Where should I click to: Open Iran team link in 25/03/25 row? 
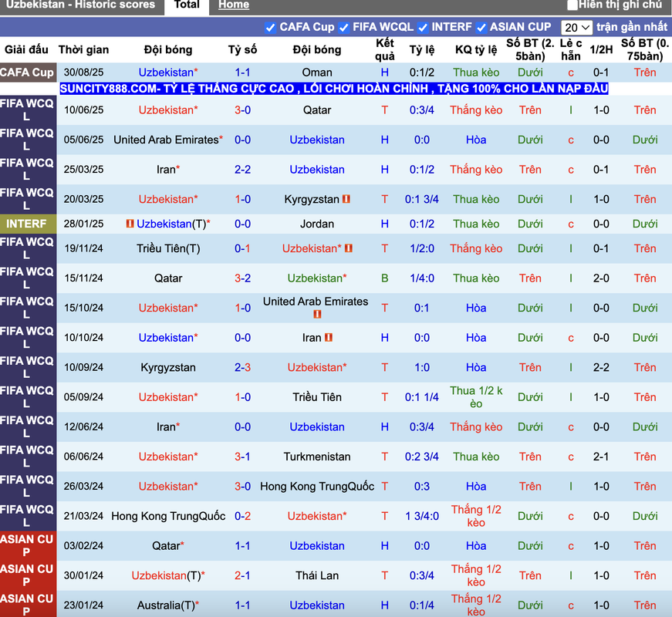(x=168, y=169)
